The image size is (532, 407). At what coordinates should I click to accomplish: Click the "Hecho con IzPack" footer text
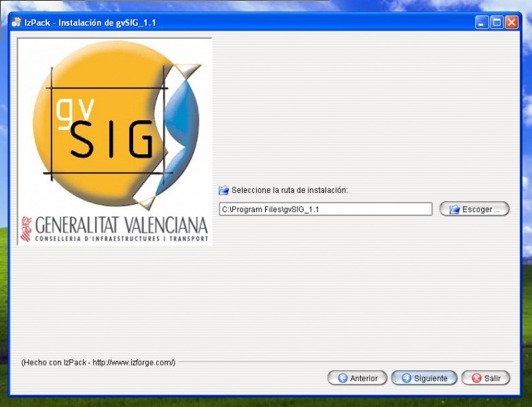[x=99, y=363]
